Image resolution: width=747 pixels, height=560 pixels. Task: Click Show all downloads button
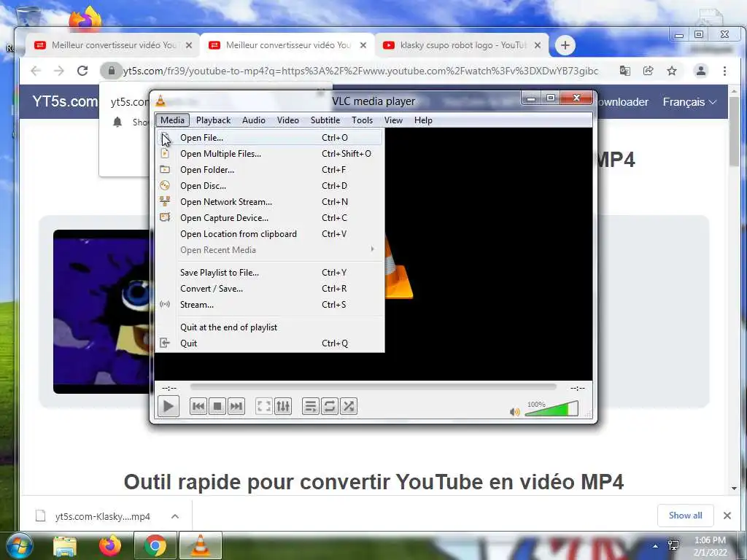coord(685,516)
